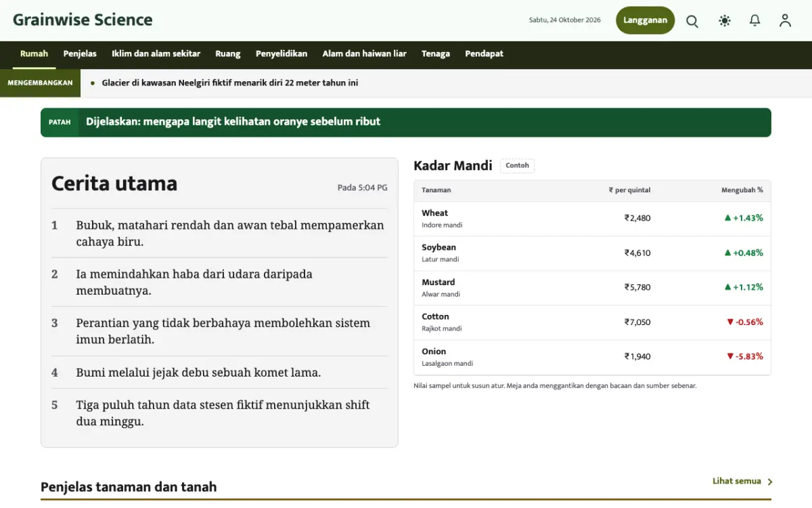Click the 'Pada 5:04 PG' timestamp
This screenshot has width=812, height=508.
[363, 188]
